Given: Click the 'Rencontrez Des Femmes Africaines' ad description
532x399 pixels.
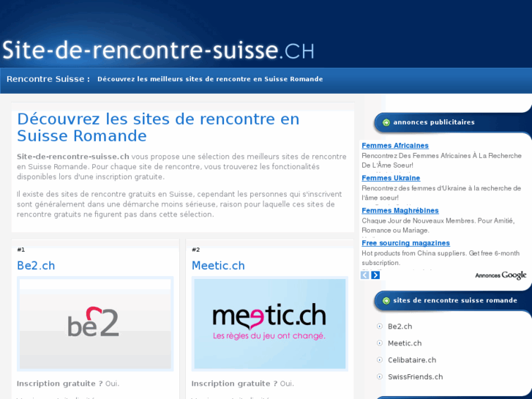Looking at the screenshot, I should [x=441, y=160].
